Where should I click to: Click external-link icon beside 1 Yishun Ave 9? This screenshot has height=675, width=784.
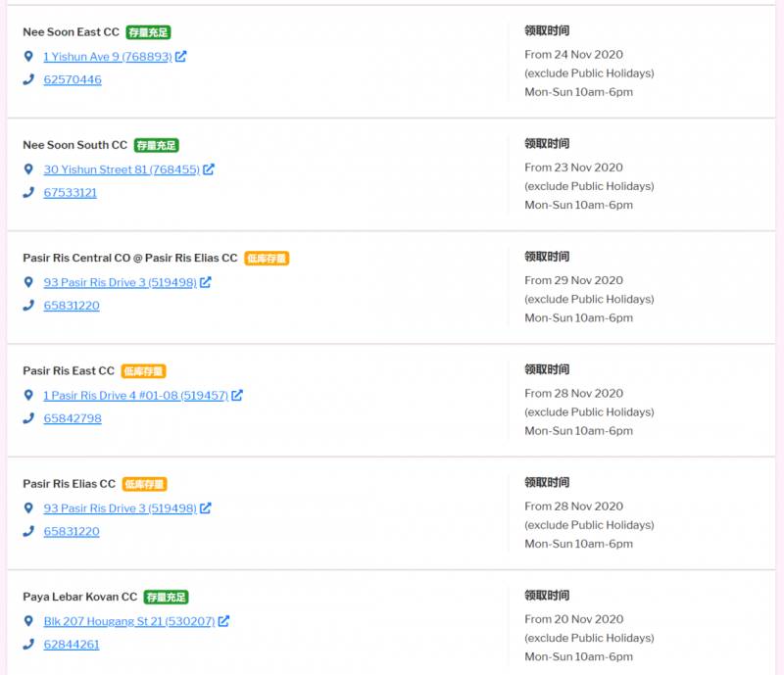tap(180, 57)
